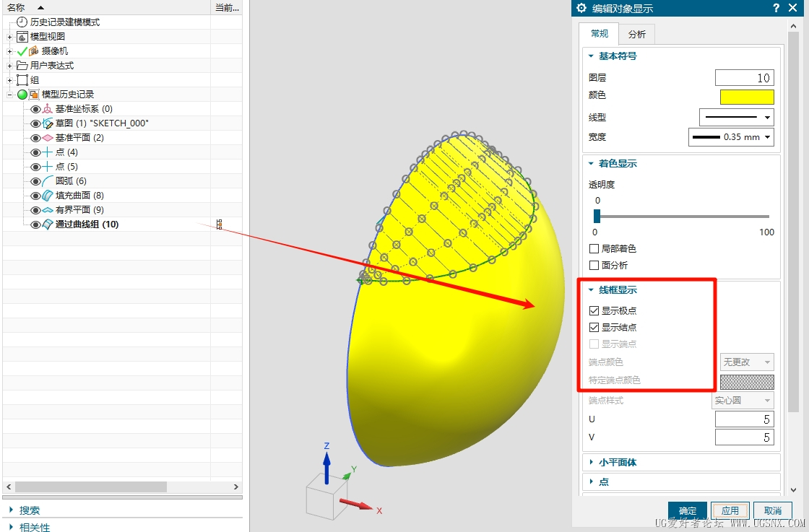The width and height of the screenshot is (809, 532).
Task: Enable the 面分析 checkbox
Action: (x=594, y=265)
